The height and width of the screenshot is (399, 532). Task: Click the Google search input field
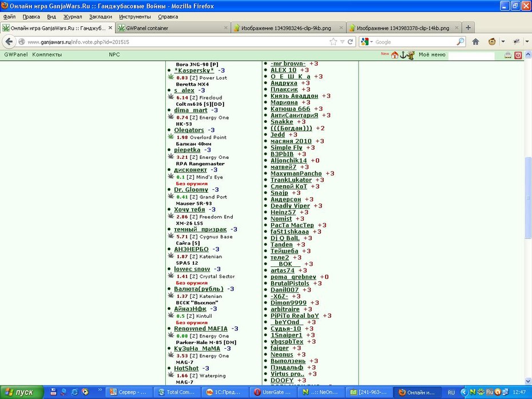point(415,42)
